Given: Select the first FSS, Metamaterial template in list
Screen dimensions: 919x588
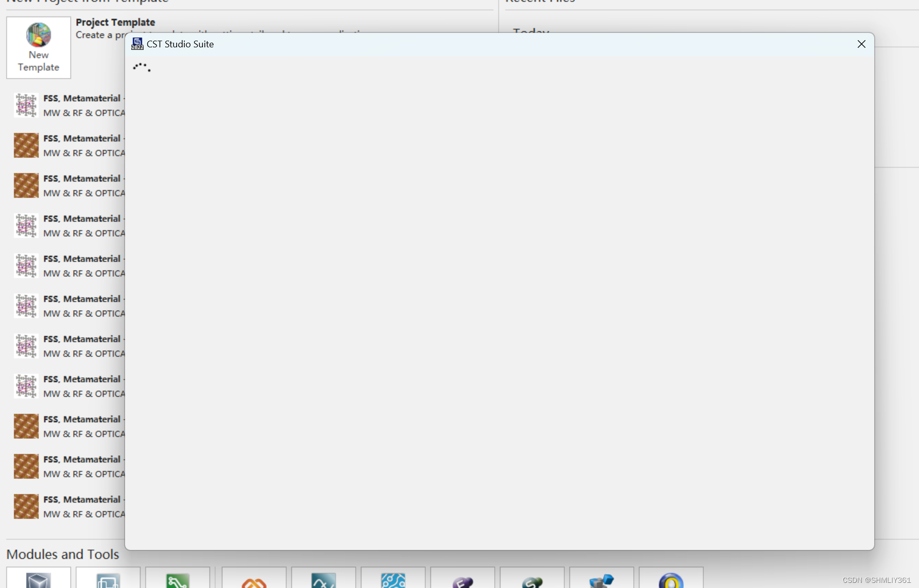Looking at the screenshot, I should point(69,105).
